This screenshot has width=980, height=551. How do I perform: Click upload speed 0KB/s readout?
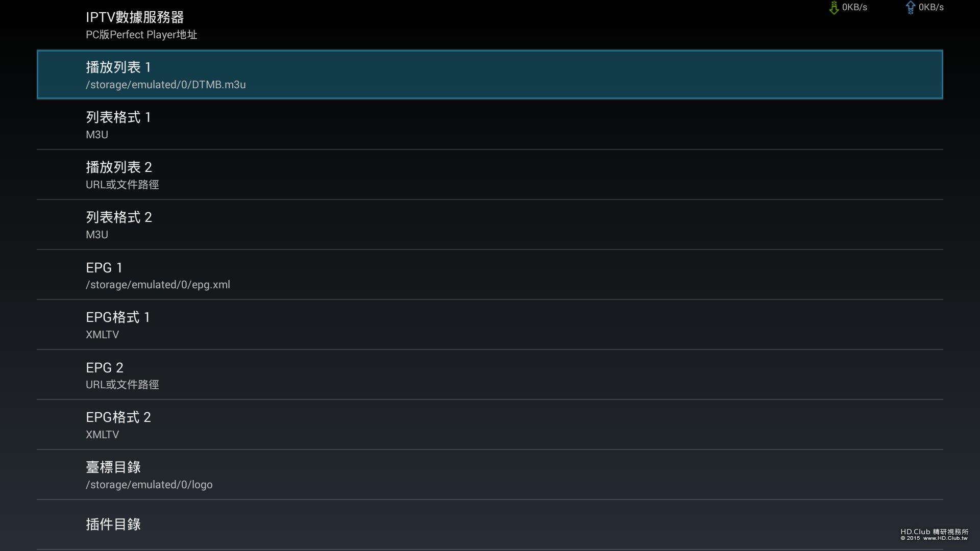(x=931, y=7)
